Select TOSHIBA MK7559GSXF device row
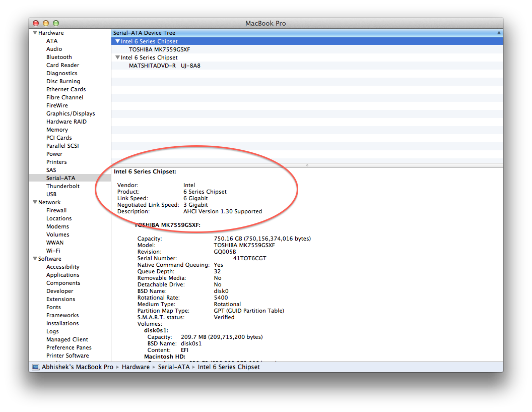The width and height of the screenshot is (532, 412). coord(307,49)
